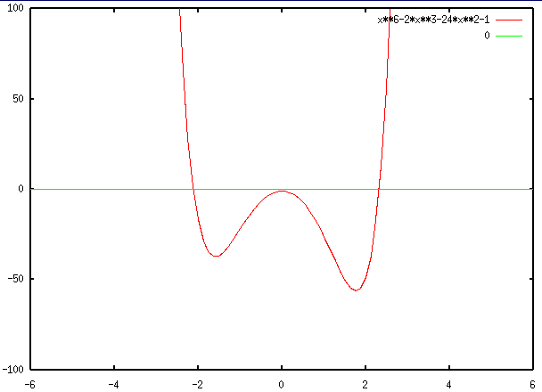Click the x-axis tick label -6
The height and width of the screenshot is (392, 542).
30,384
